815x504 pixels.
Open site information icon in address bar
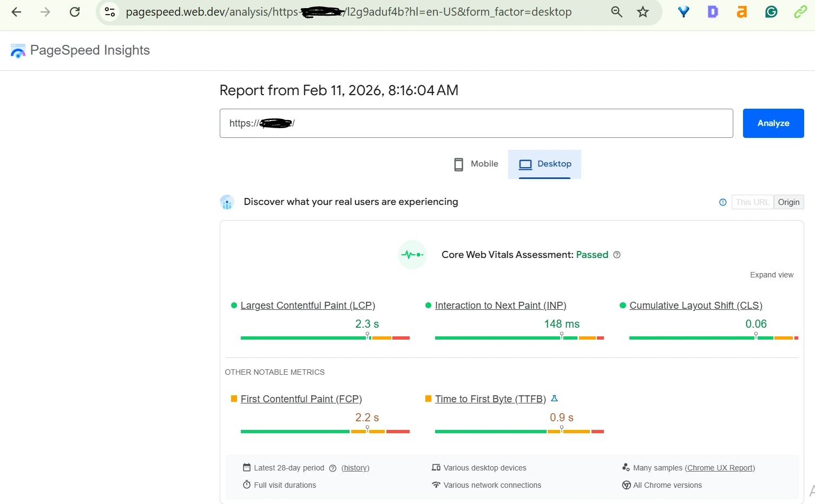(110, 12)
